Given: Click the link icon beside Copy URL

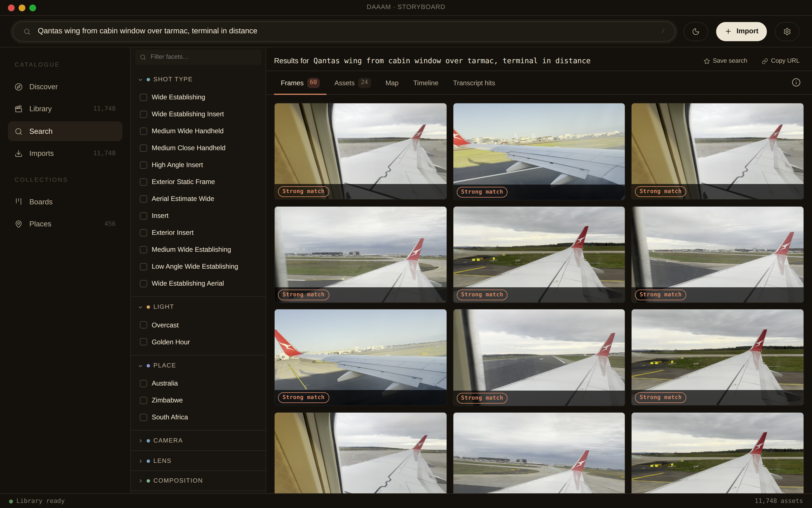Looking at the screenshot, I should coord(765,61).
